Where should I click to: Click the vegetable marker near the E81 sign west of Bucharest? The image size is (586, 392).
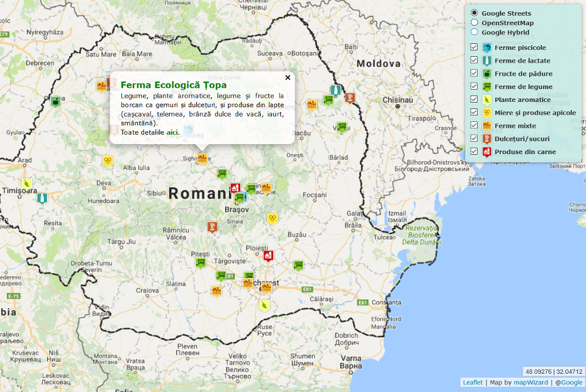(221, 276)
